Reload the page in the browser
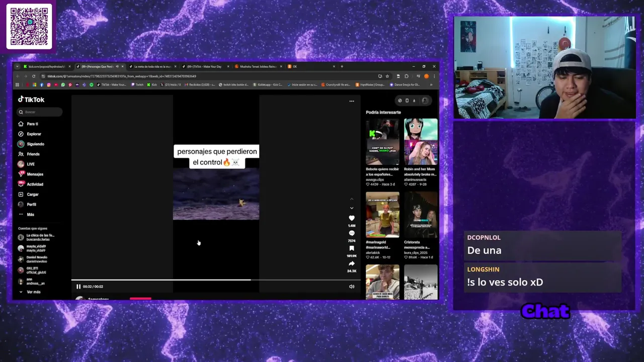Screen dimensions: 644x362 (x=34, y=76)
